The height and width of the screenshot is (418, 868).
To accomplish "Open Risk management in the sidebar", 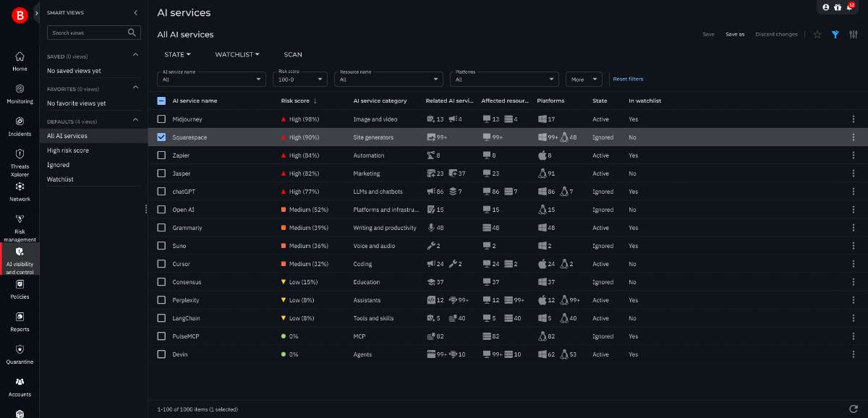I will [20, 229].
